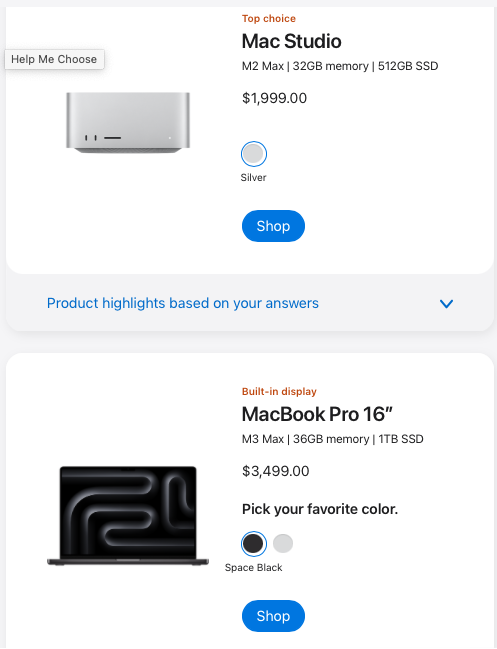Click the Pick your favorite color heading

pyautogui.click(x=320, y=509)
